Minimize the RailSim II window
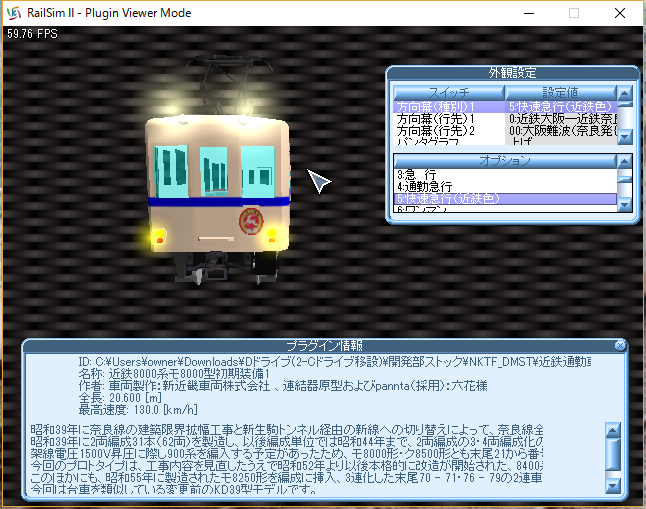646x509 pixels. (x=529, y=13)
